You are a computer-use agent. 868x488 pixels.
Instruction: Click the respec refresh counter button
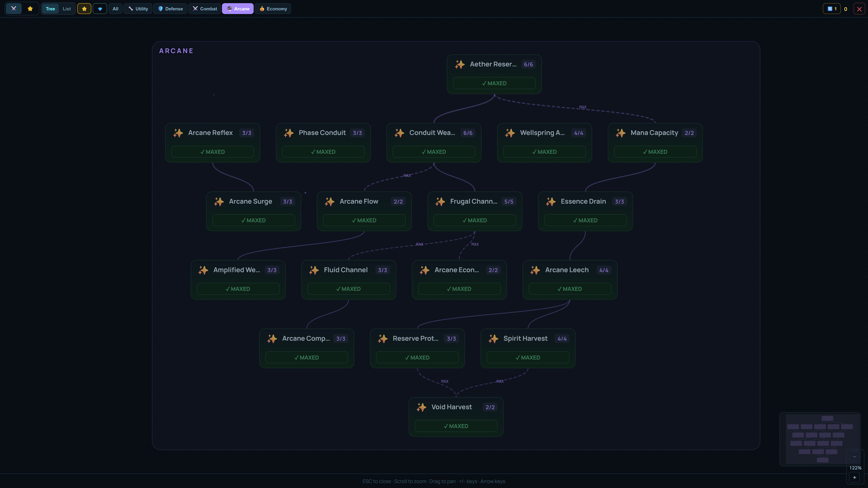[832, 9]
